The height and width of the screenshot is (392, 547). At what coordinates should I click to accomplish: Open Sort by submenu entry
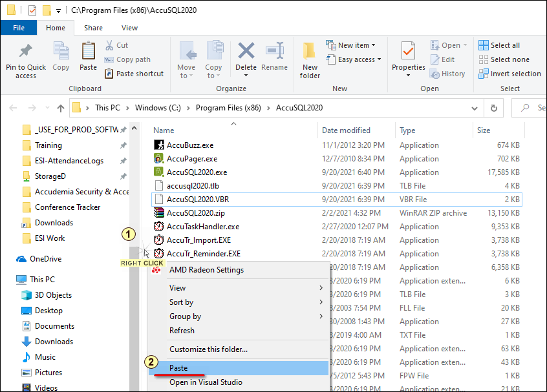(x=239, y=302)
